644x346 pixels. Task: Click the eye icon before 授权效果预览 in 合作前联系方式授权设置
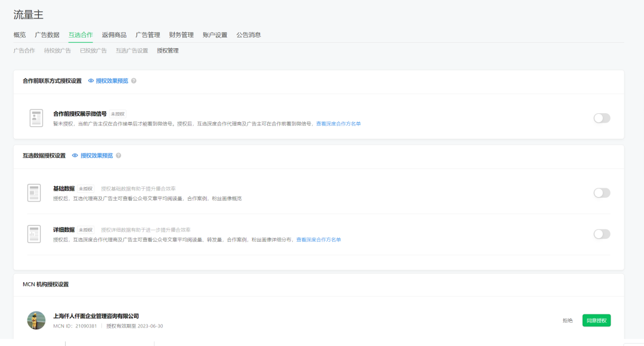(x=89, y=81)
